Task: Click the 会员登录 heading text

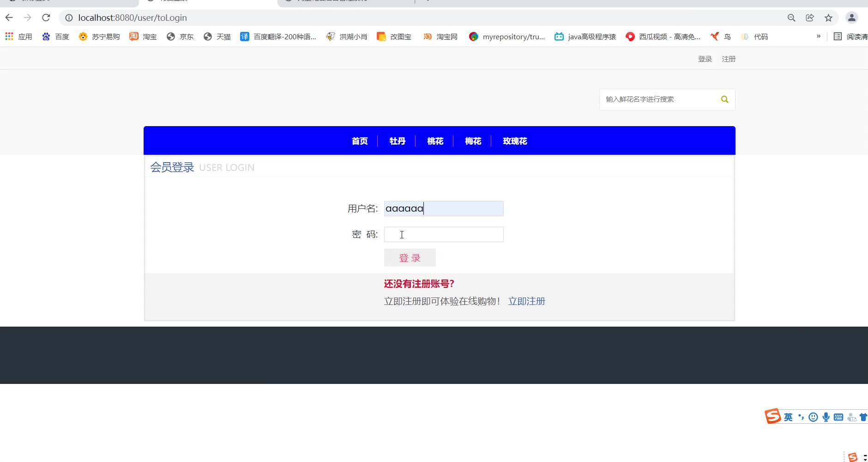Action: click(x=172, y=167)
